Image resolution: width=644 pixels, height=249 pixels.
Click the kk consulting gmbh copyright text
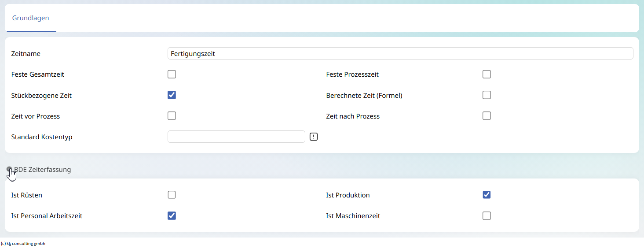coord(23,243)
